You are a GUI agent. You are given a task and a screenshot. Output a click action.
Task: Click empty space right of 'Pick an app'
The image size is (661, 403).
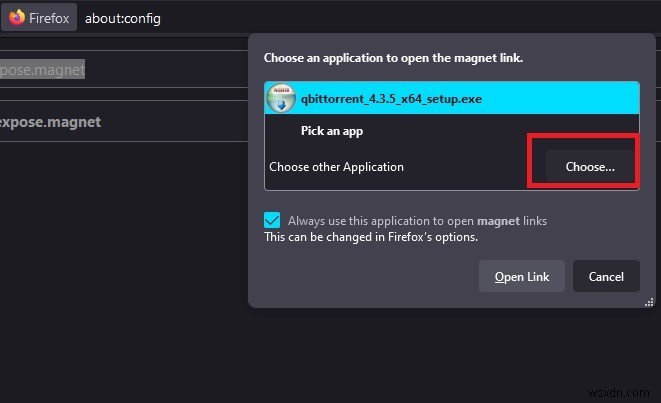pyautogui.click(x=500, y=130)
